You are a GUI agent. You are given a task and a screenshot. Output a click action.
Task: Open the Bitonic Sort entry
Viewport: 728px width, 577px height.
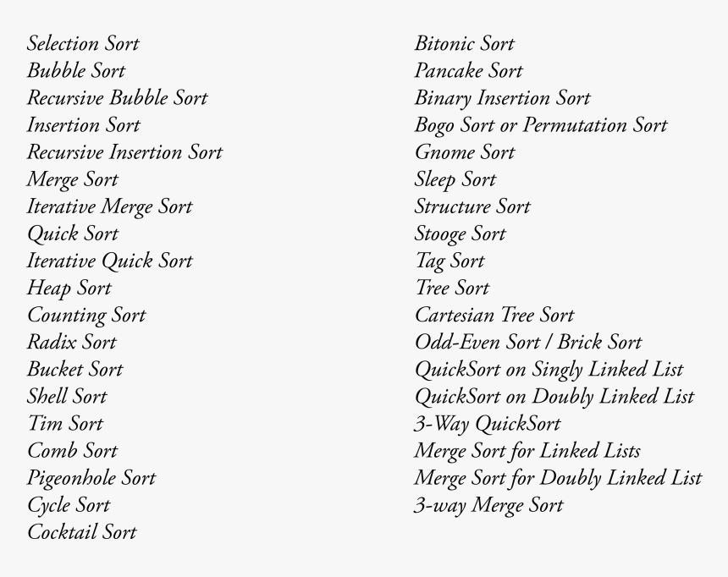click(x=464, y=44)
